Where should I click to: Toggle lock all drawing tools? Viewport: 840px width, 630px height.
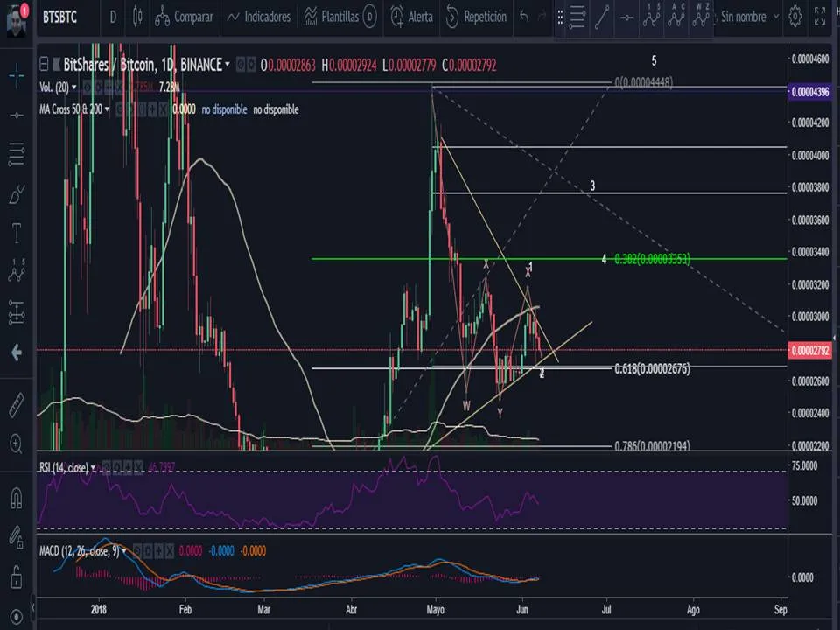pyautogui.click(x=17, y=577)
